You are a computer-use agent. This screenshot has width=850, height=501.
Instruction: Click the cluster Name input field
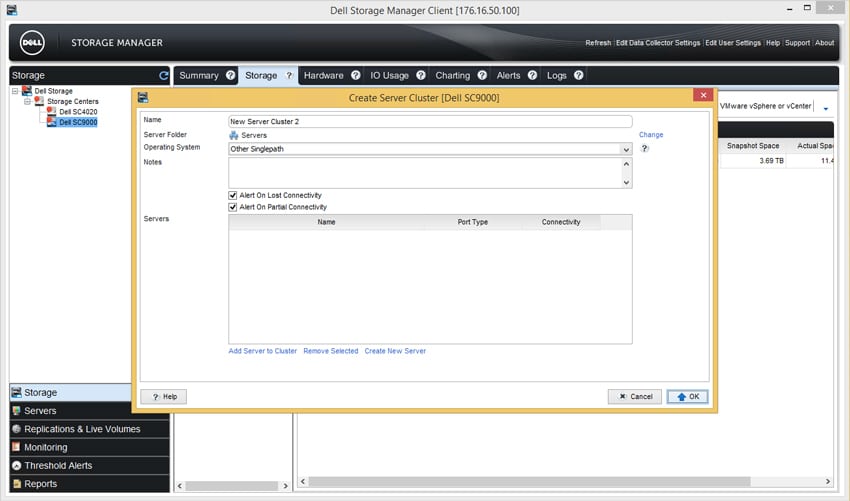pyautogui.click(x=430, y=121)
